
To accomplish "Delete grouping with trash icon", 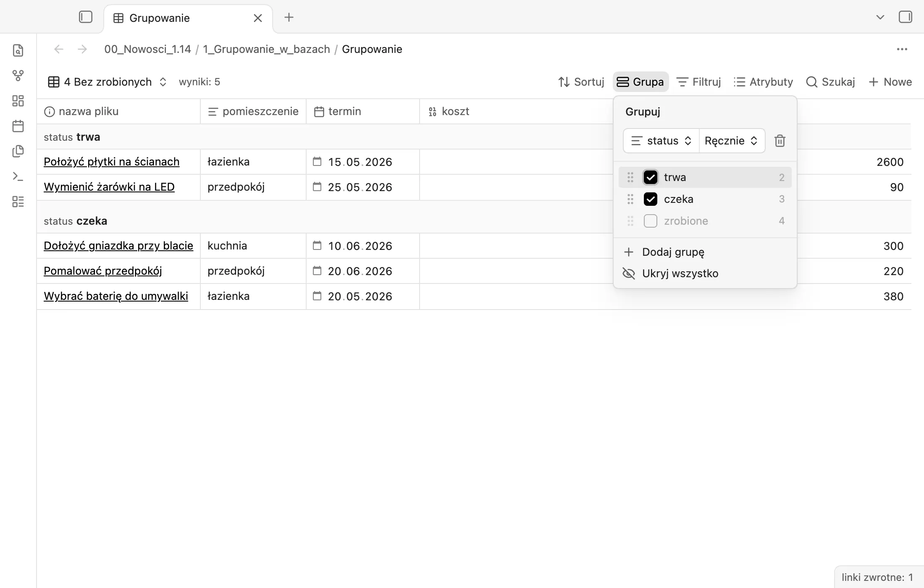I will point(780,141).
